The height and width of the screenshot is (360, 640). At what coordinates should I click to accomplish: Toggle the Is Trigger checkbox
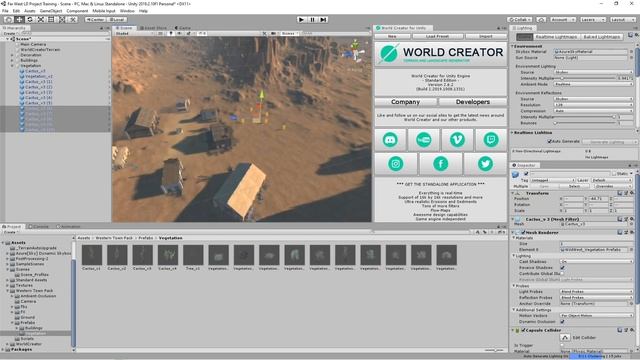click(562, 345)
